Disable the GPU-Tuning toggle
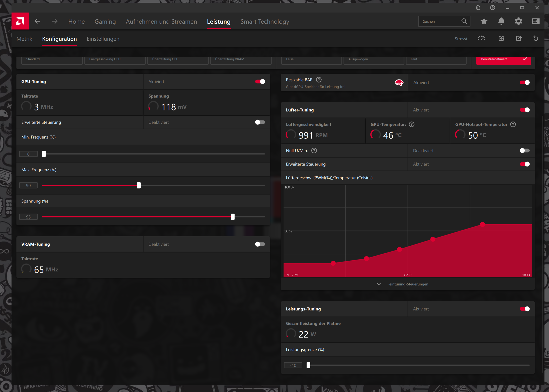Image resolution: width=549 pixels, height=392 pixels. (x=260, y=82)
